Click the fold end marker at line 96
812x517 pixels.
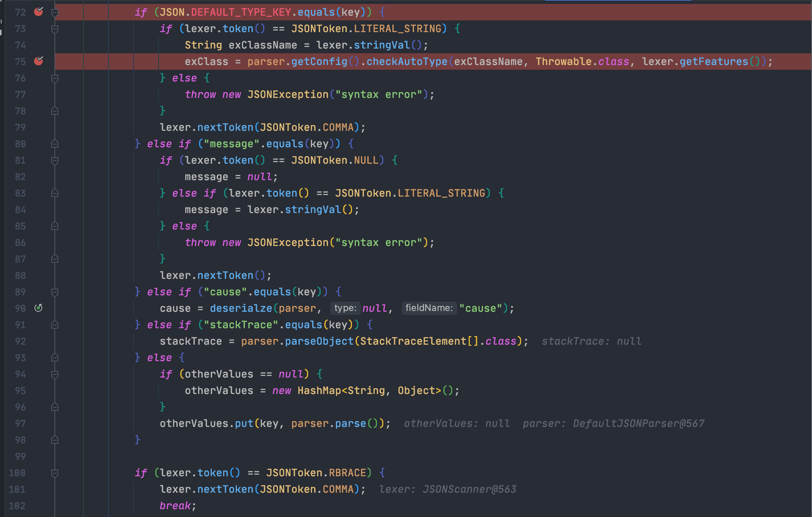(x=55, y=407)
